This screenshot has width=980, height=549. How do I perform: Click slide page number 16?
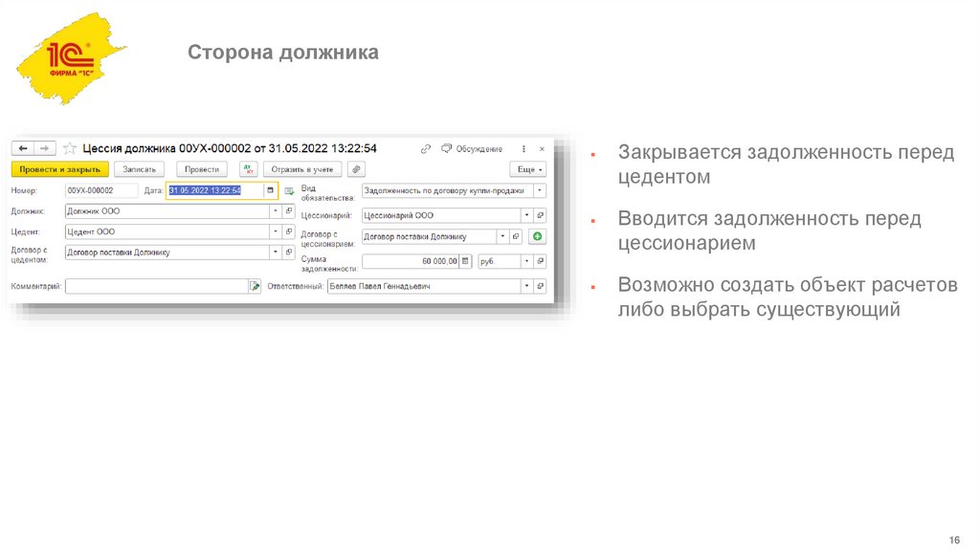[954, 539]
